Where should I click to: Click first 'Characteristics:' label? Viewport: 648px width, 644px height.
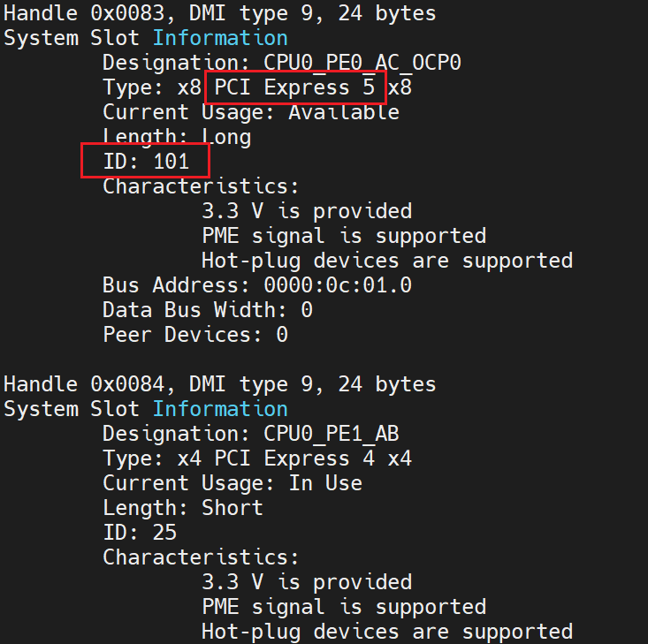pyautogui.click(x=201, y=186)
